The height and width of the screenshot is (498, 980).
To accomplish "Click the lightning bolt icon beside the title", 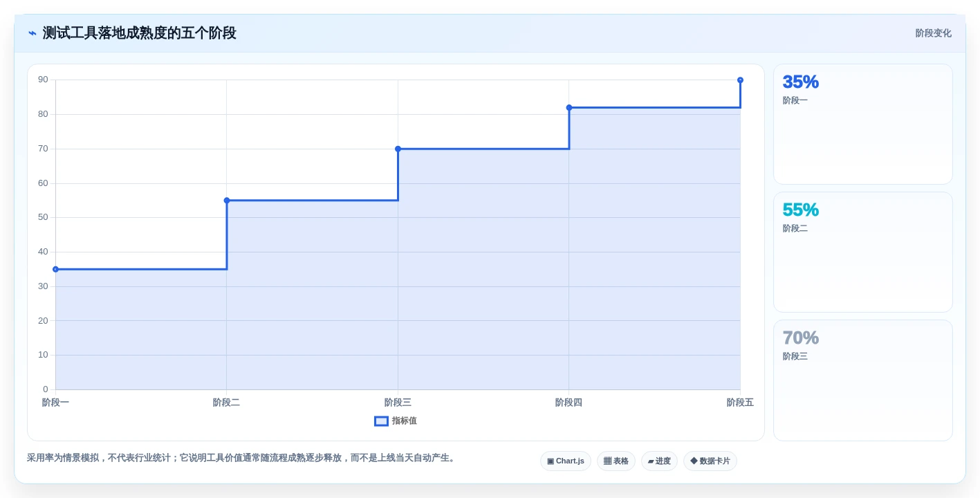I will pyautogui.click(x=32, y=33).
